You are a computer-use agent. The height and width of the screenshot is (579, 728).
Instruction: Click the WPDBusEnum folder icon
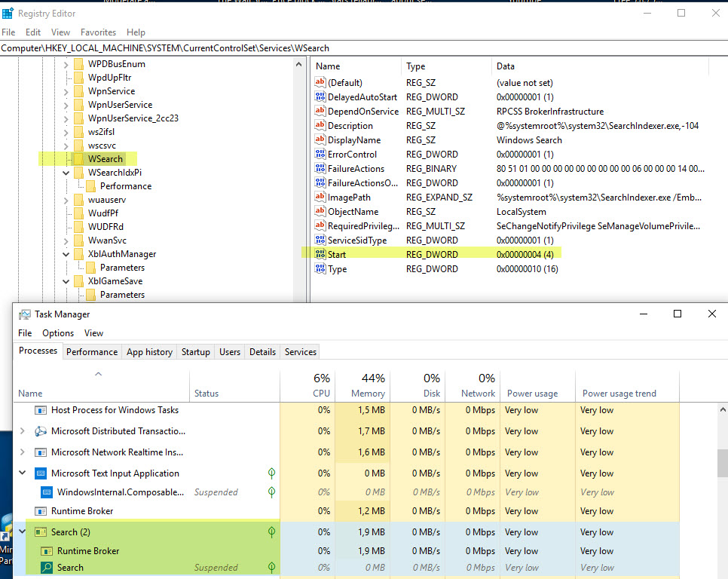coord(79,64)
